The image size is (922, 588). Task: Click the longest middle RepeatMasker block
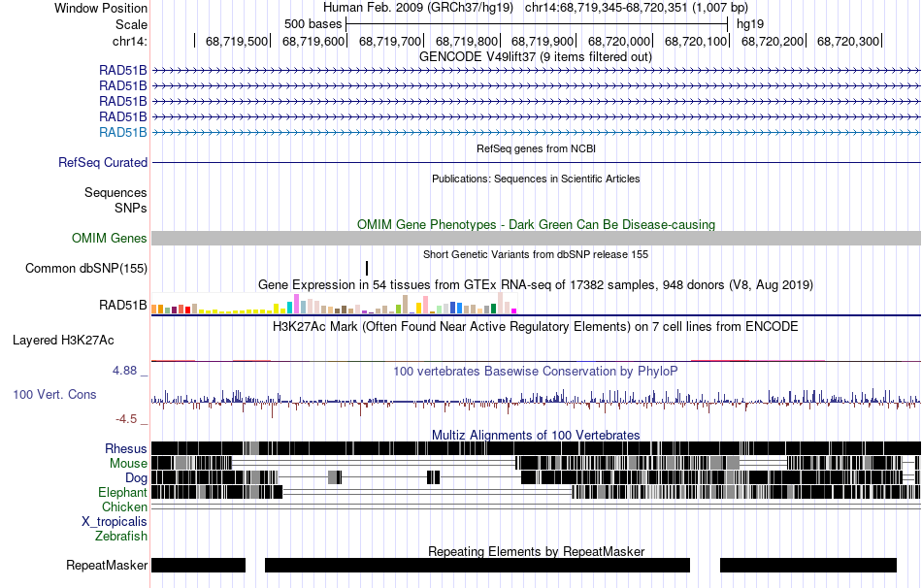(x=477, y=565)
